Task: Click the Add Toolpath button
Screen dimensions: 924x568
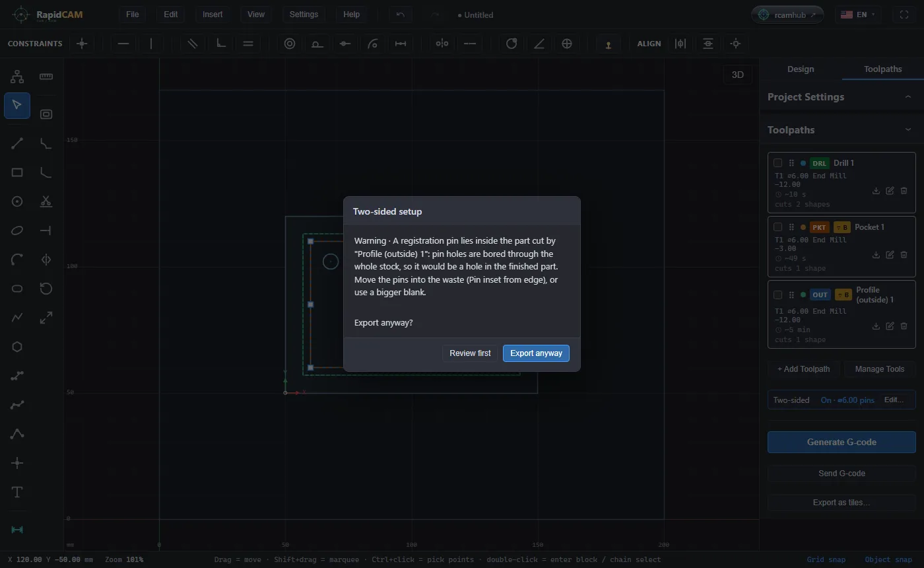Action: pos(803,369)
